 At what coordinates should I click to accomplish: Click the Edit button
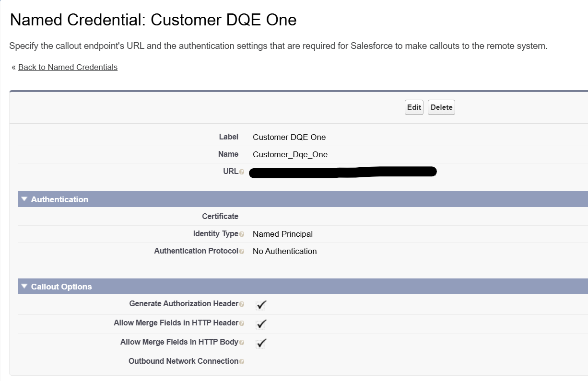(414, 107)
